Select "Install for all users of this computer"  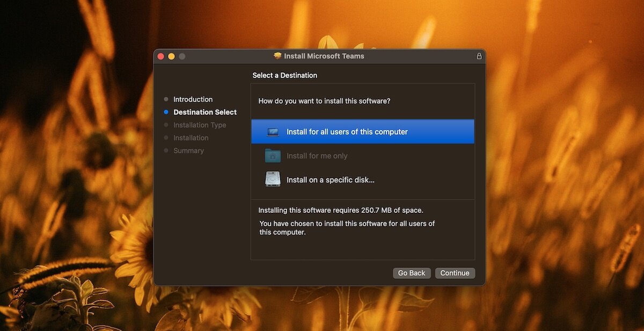click(x=347, y=132)
